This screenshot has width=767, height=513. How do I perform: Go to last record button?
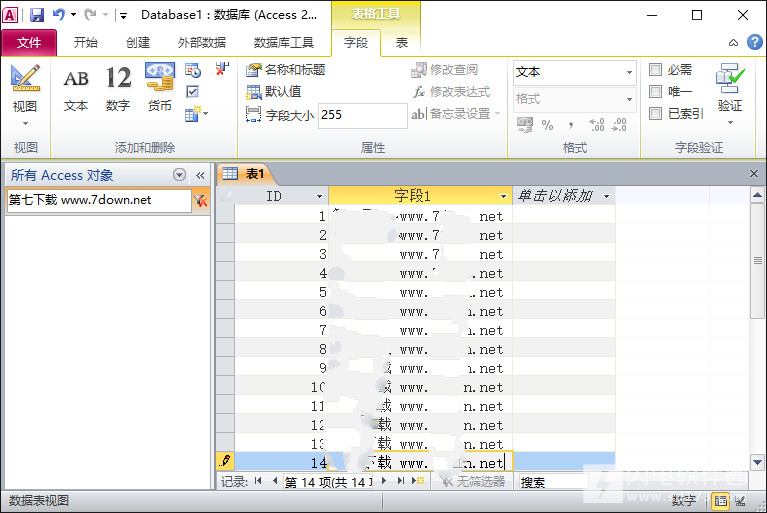401,481
